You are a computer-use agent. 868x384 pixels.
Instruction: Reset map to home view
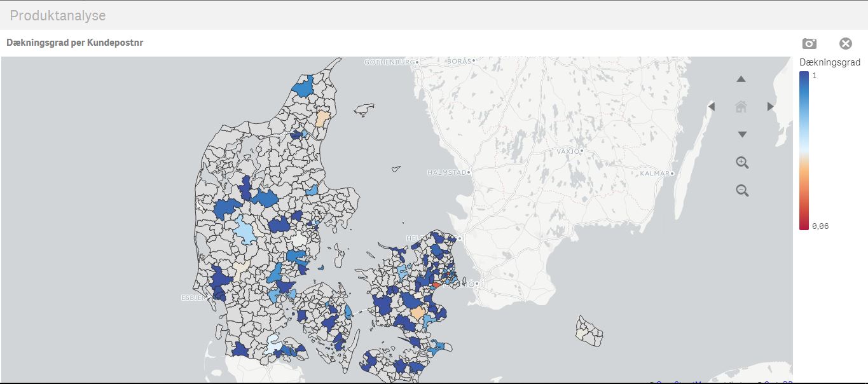coord(741,107)
